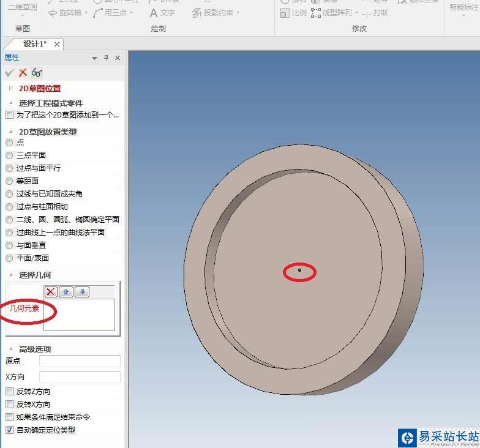Click the projection constraint (投影约束) tool
Viewport: 480px width, 448px height.
pyautogui.click(x=212, y=13)
